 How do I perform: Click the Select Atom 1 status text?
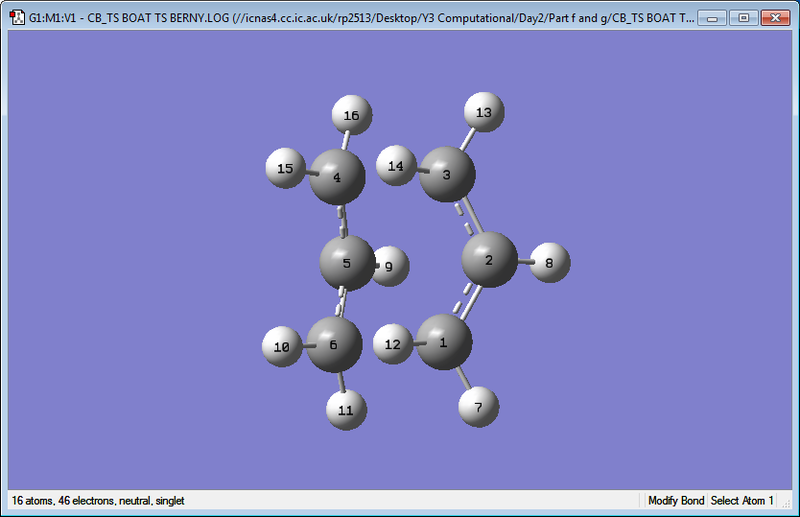click(742, 501)
